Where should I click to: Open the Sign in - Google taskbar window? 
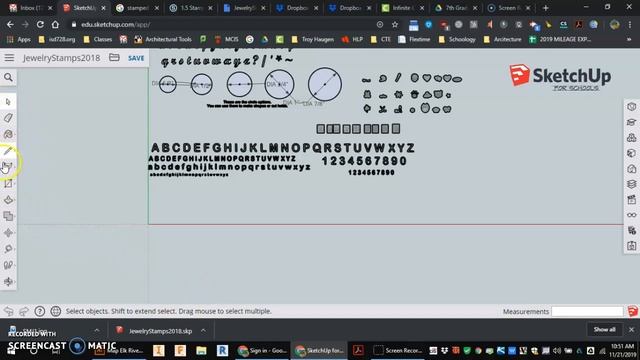pyautogui.click(x=262, y=350)
